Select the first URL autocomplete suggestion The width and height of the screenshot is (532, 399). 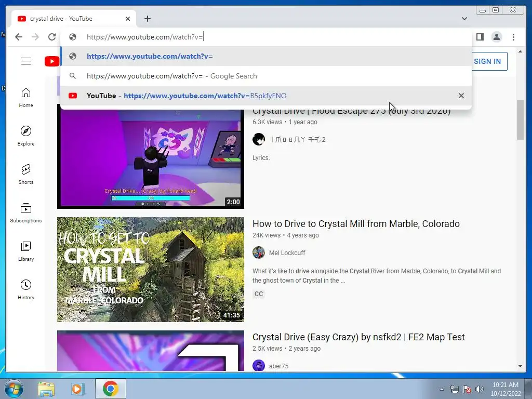[266, 56]
